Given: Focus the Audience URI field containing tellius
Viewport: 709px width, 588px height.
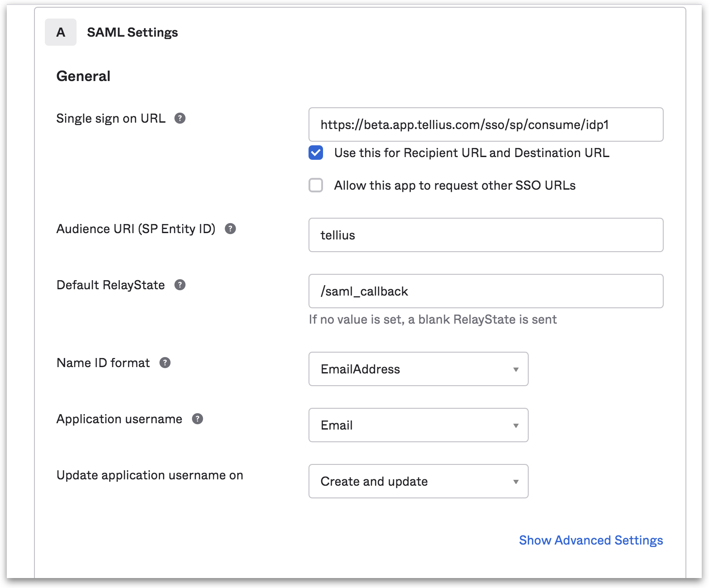Looking at the screenshot, I should tap(486, 235).
